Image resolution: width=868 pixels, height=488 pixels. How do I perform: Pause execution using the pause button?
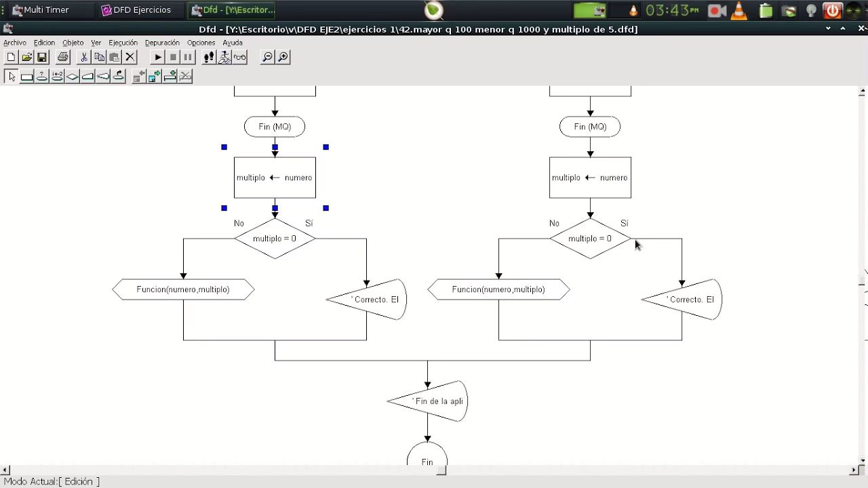[187, 57]
